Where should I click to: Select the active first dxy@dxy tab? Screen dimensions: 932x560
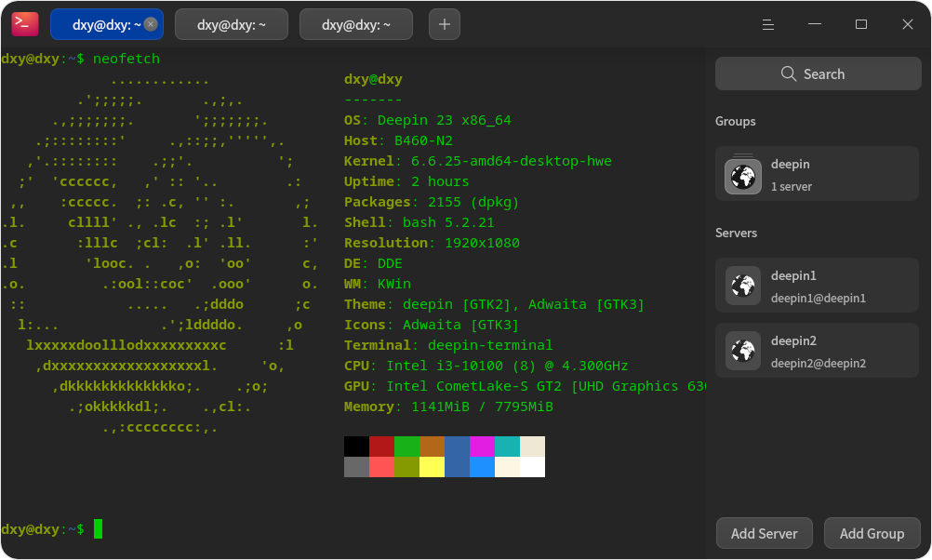pos(107,24)
